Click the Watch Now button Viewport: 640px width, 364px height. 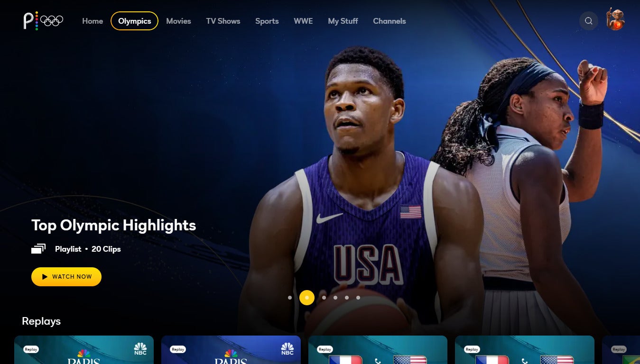tap(66, 277)
